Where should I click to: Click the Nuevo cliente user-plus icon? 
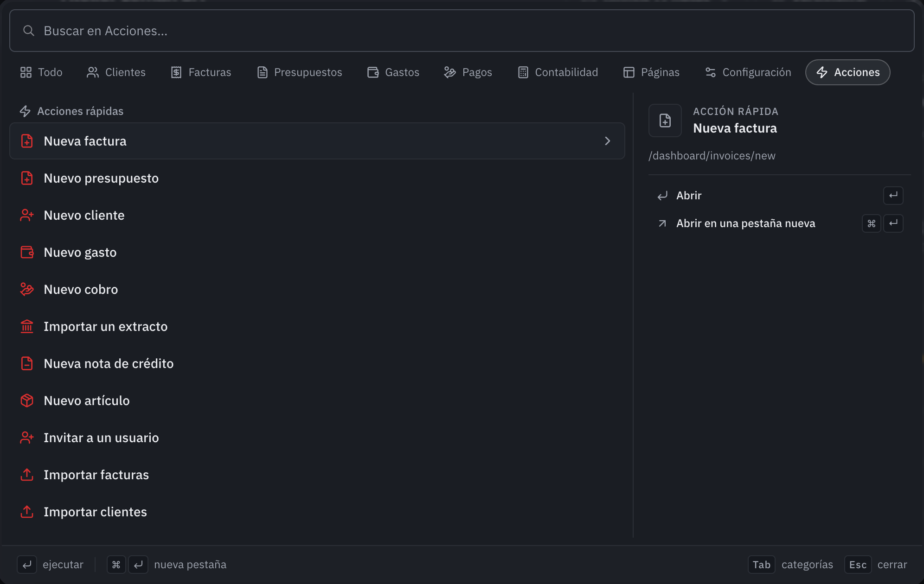pyautogui.click(x=27, y=215)
